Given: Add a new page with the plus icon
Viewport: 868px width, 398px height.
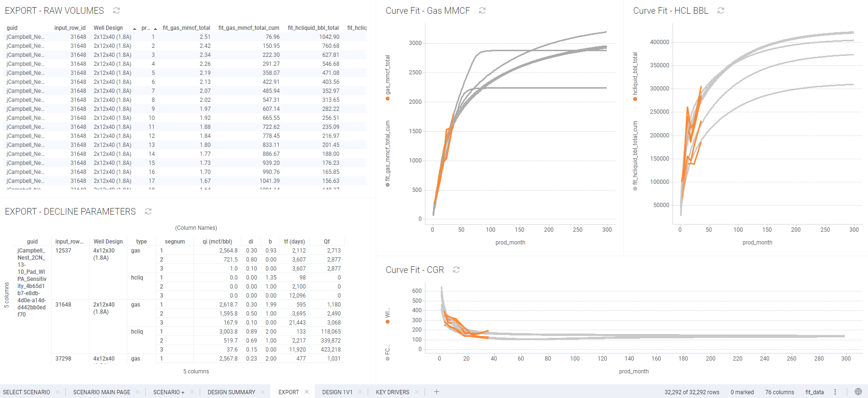Looking at the screenshot, I should (436, 392).
